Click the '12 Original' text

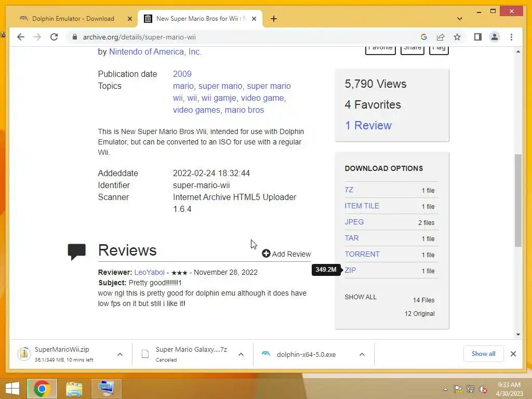pos(419,314)
